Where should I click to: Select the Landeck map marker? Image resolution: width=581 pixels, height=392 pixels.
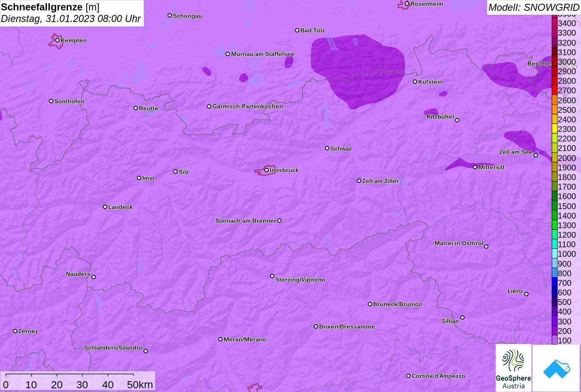point(105,207)
